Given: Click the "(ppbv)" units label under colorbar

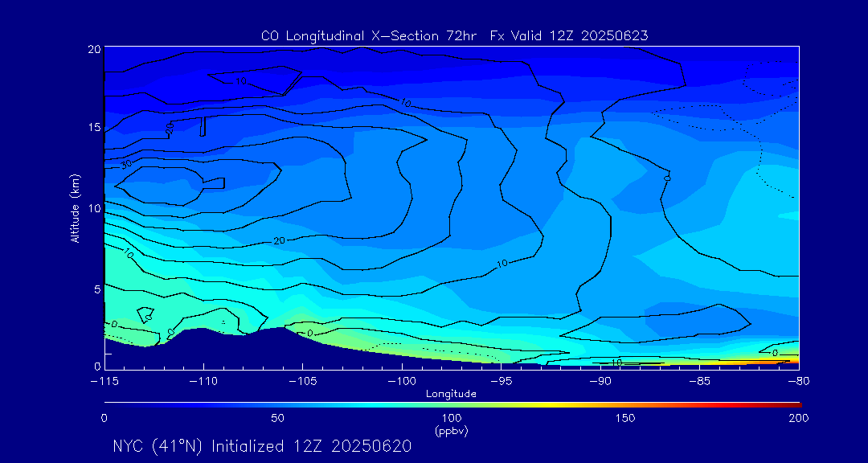Looking at the screenshot, I should [x=451, y=432].
